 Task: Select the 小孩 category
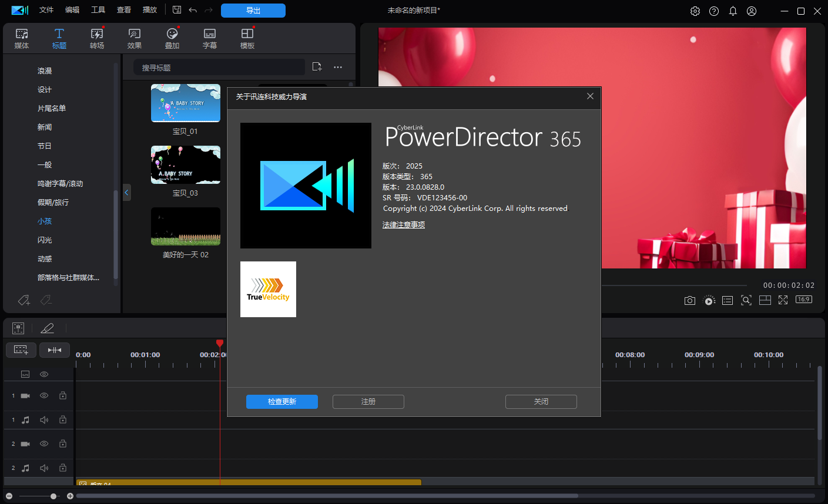tap(45, 221)
